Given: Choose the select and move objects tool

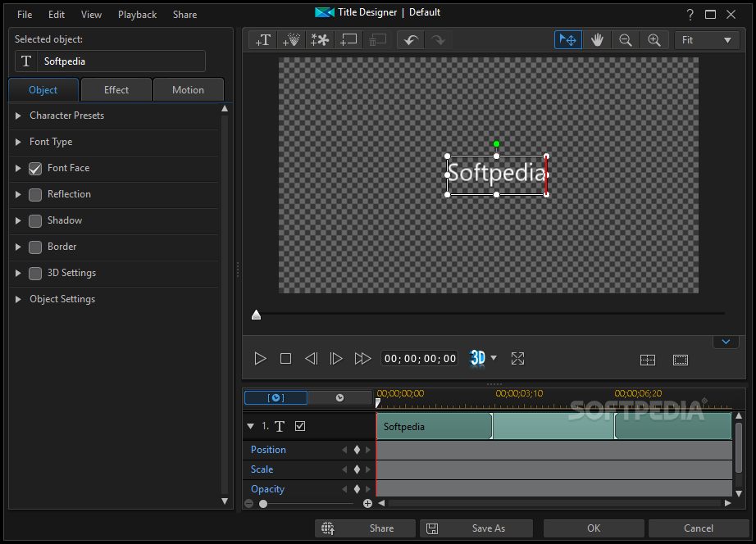Looking at the screenshot, I should pyautogui.click(x=568, y=40).
